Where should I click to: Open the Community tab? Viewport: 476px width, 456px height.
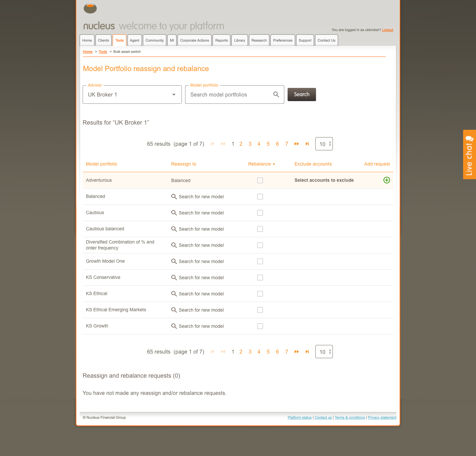(x=154, y=40)
